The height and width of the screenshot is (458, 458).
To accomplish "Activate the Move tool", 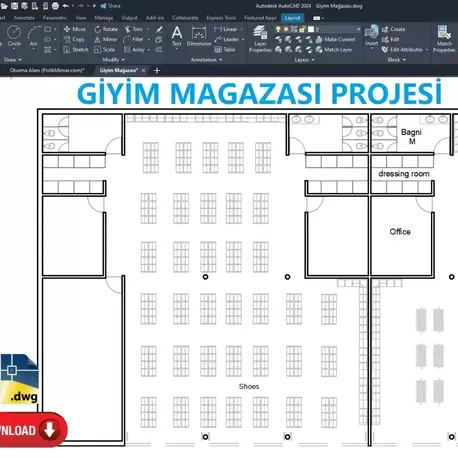I will [75, 29].
